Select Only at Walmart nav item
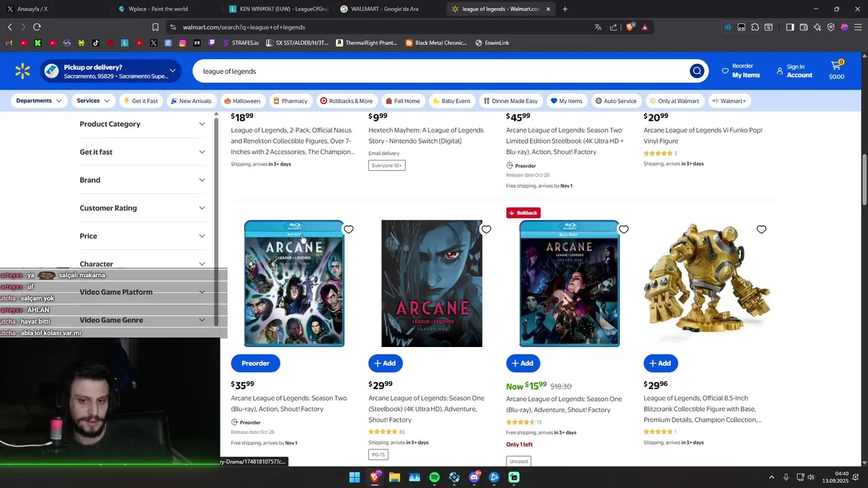The width and height of the screenshot is (868, 488). [674, 101]
